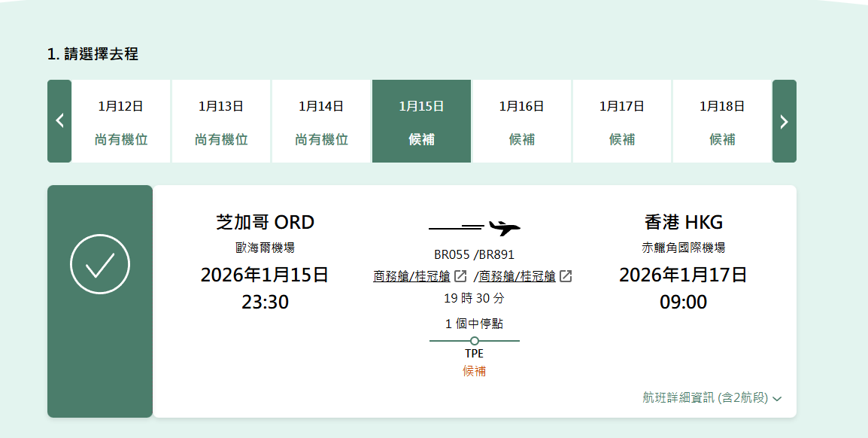
Task: Click the TPE stopover circle marker
Action: (x=474, y=341)
